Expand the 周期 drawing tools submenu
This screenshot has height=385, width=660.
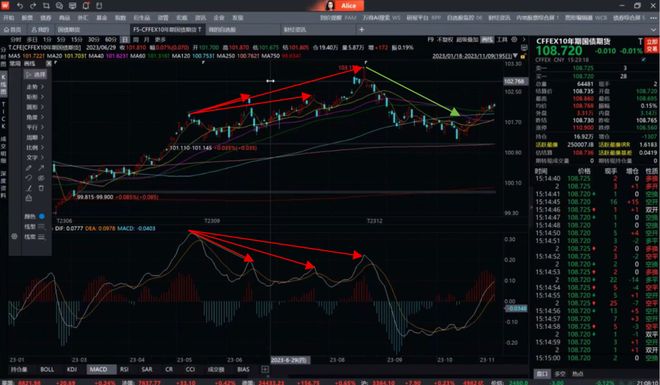pos(35,137)
